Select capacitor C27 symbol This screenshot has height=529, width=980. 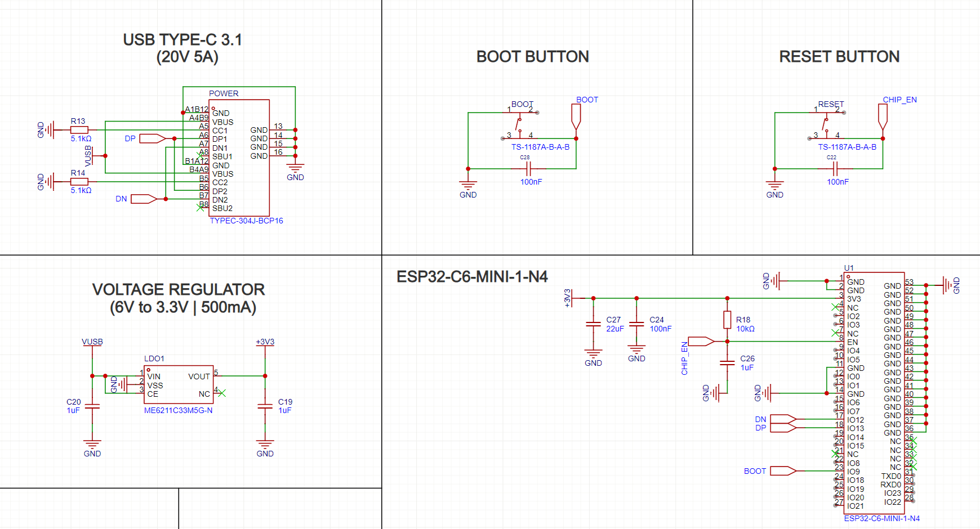coord(593,324)
